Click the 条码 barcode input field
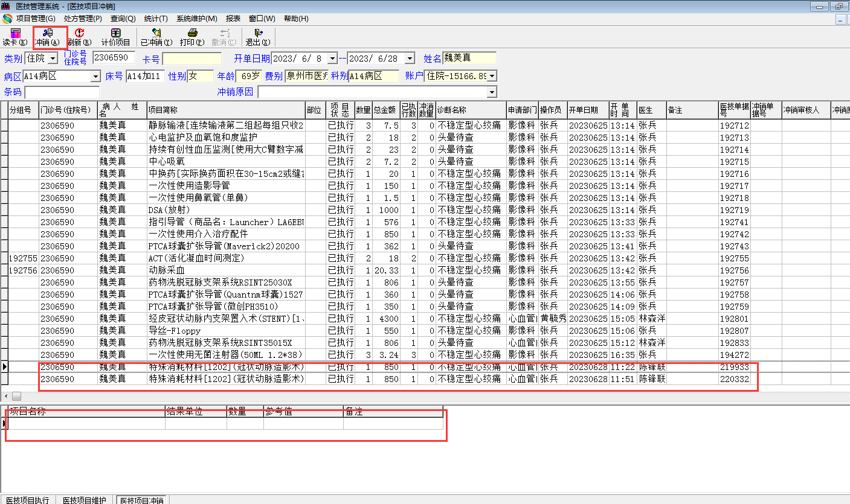The width and height of the screenshot is (850, 504). [x=62, y=92]
